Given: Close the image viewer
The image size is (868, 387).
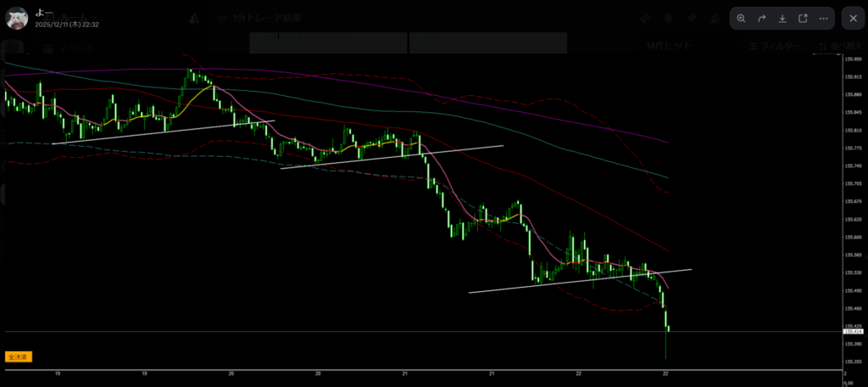Looking at the screenshot, I should [x=853, y=19].
